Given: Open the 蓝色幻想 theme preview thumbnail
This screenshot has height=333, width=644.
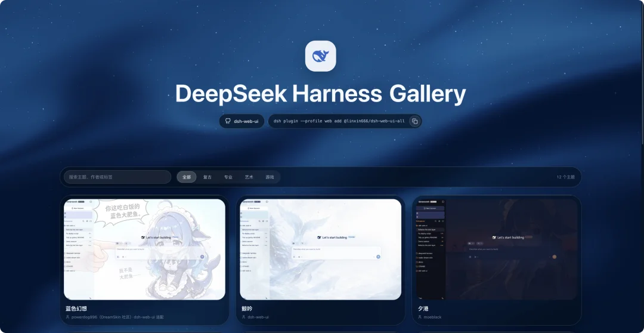Looking at the screenshot, I should [144, 249].
